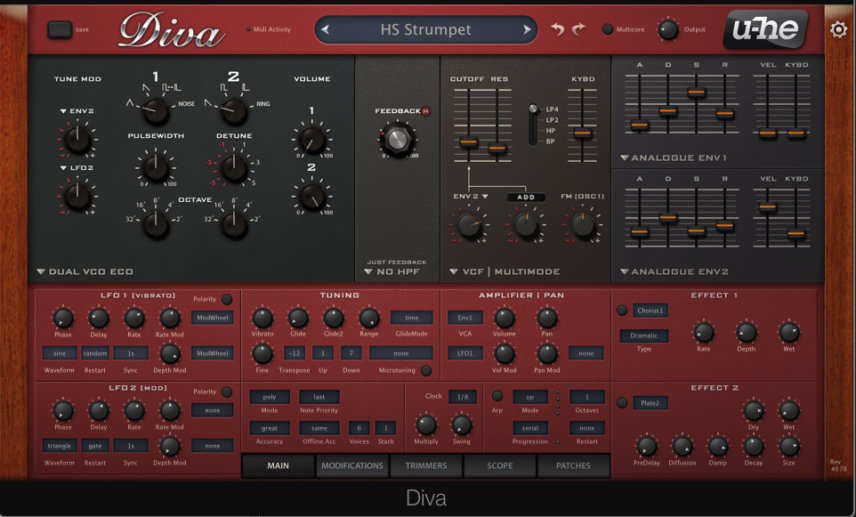The image size is (856, 517).
Task: Click the Env1 Sustain slider handle
Action: pyautogui.click(x=697, y=93)
